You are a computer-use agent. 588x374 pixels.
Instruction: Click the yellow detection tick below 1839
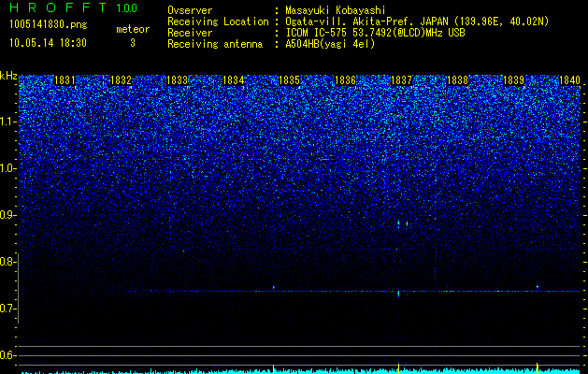pos(538,368)
